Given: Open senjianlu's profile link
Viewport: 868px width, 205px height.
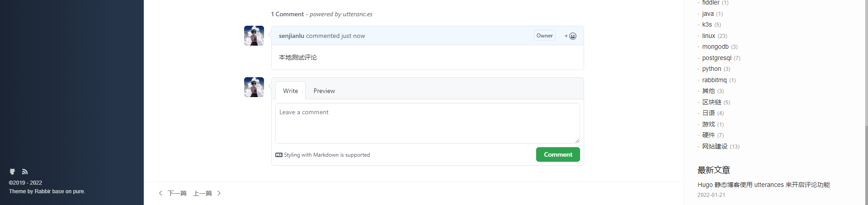Looking at the screenshot, I should click(292, 36).
